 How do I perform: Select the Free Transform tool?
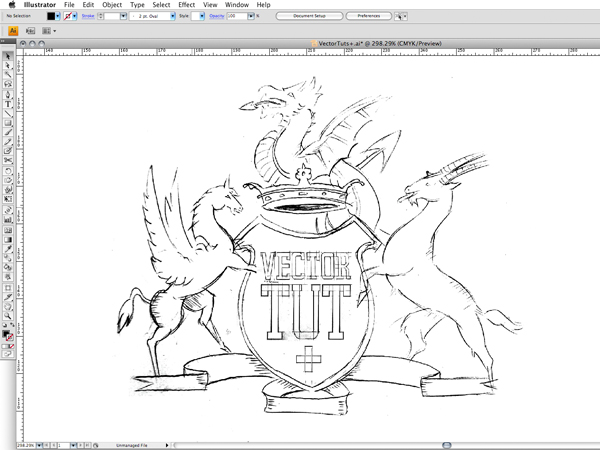tap(8, 199)
